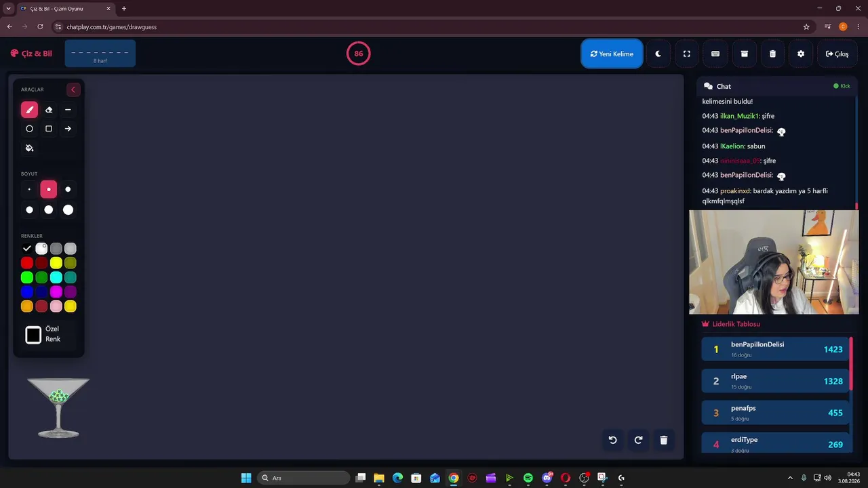The image size is (868, 488).
Task: Click the trash icon in header
Action: coord(772,54)
